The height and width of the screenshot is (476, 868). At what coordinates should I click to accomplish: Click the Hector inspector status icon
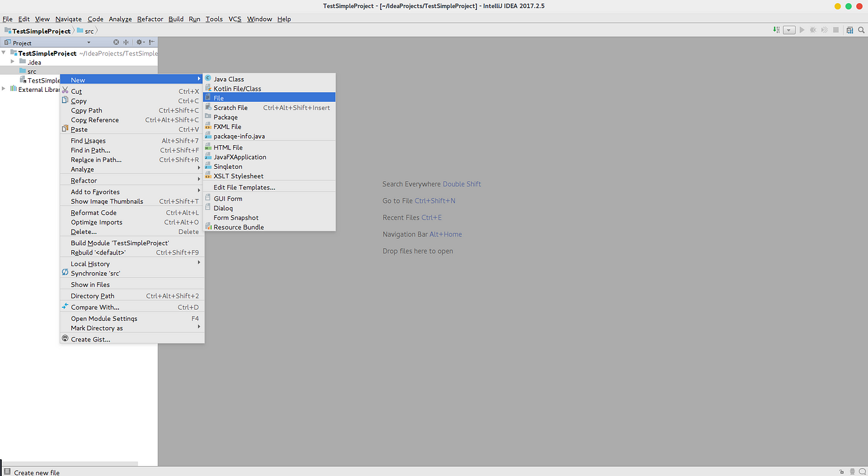852,472
